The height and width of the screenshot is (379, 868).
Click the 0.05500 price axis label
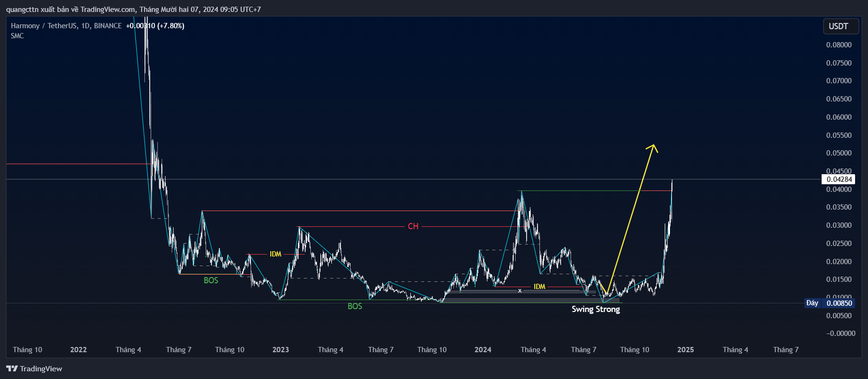pos(839,135)
